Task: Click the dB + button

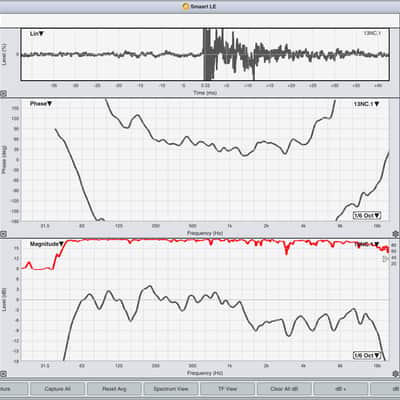Action: click(341, 389)
